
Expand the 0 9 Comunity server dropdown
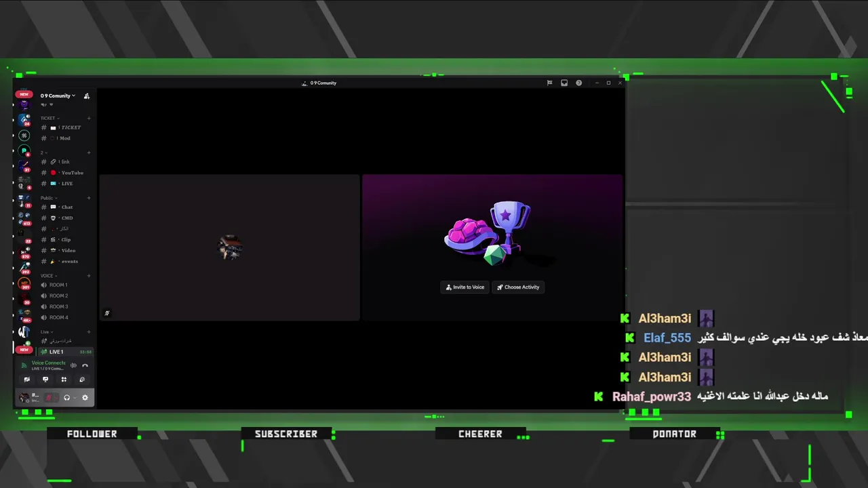pyautogui.click(x=58, y=96)
